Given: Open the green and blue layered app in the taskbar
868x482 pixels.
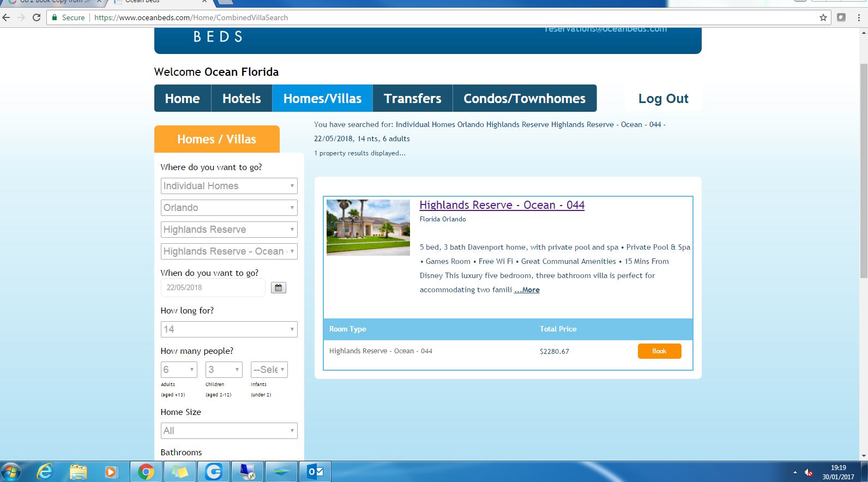Looking at the screenshot, I should coord(281,472).
